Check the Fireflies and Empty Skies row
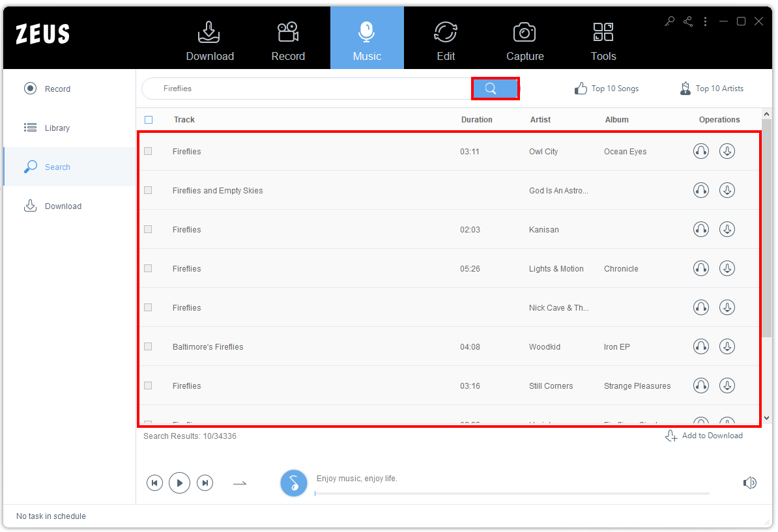This screenshot has width=778, height=532. [148, 190]
